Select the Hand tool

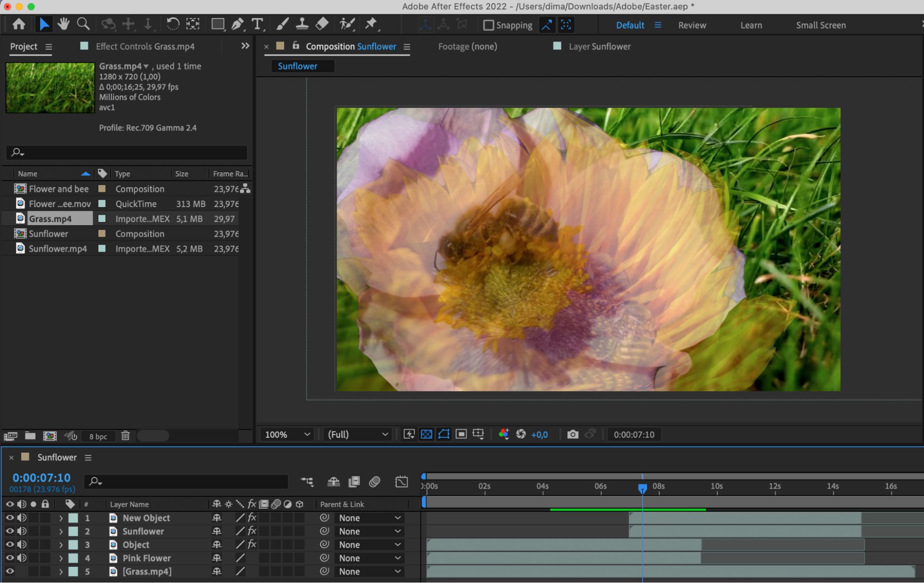[x=63, y=24]
